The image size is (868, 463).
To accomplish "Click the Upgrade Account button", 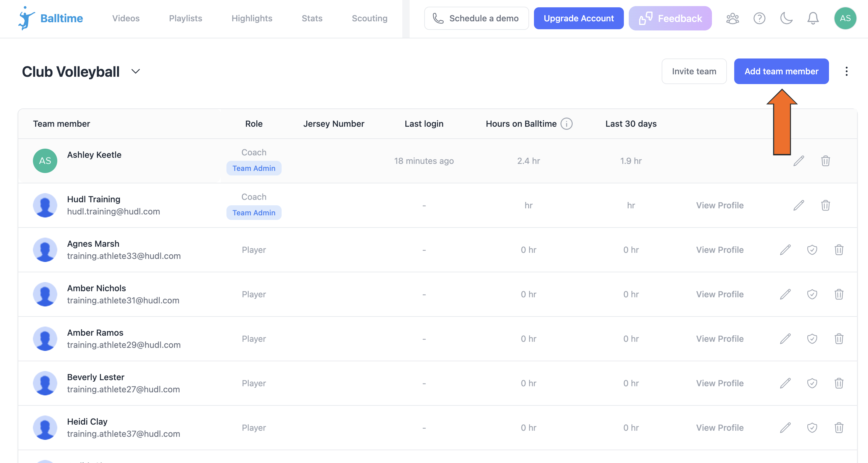I will pyautogui.click(x=578, y=18).
